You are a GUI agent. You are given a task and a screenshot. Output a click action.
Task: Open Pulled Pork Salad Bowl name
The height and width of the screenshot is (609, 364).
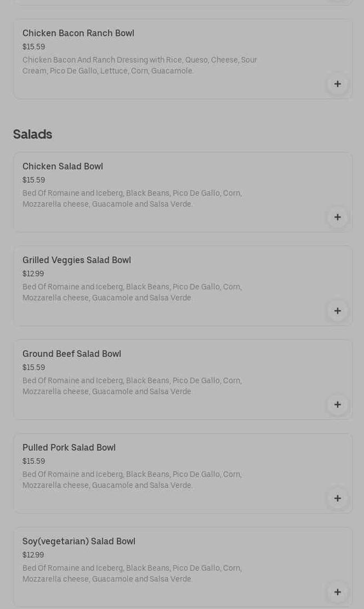pos(69,448)
